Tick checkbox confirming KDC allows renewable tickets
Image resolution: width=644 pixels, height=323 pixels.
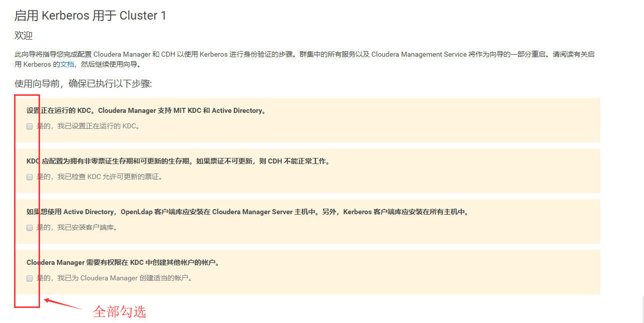pos(30,177)
